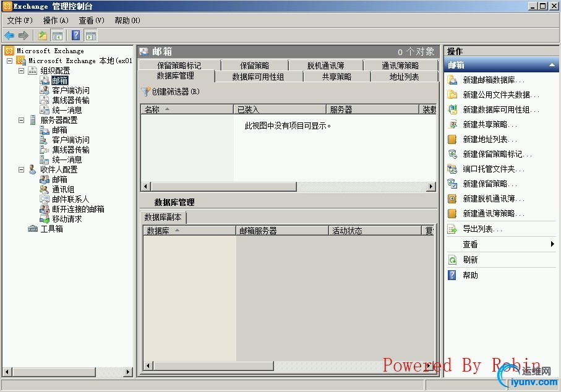
Task: Click the Forward arrow toolbar icon
Action: click(24, 35)
